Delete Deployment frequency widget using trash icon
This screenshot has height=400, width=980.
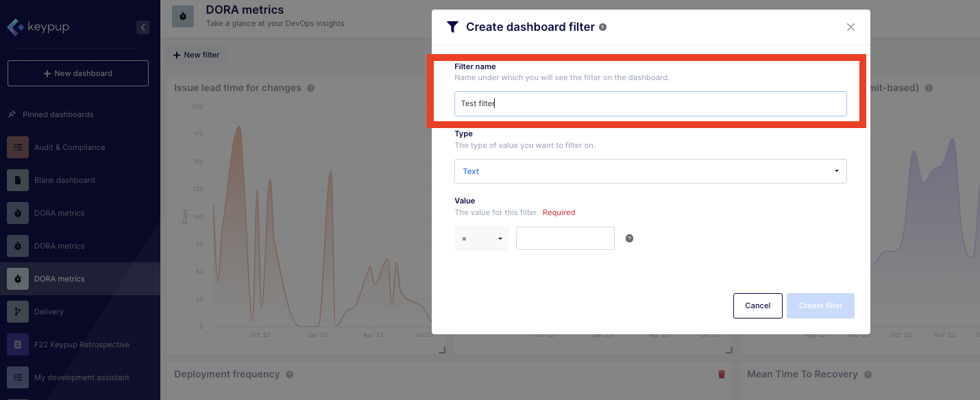pos(721,374)
